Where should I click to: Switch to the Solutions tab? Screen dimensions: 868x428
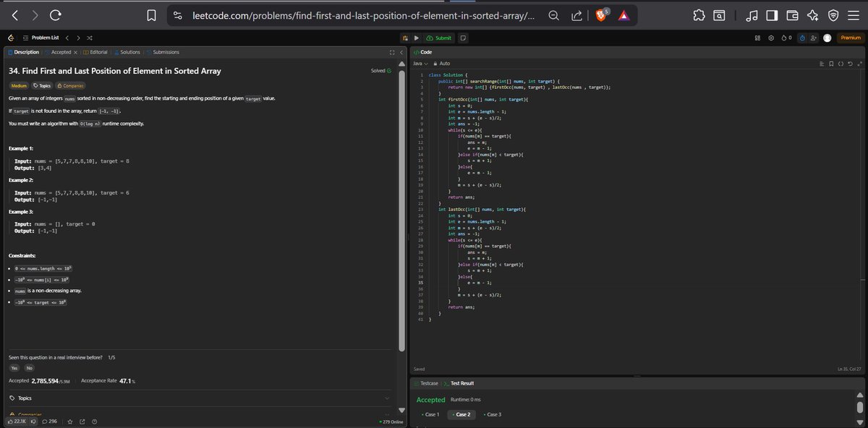click(x=127, y=52)
